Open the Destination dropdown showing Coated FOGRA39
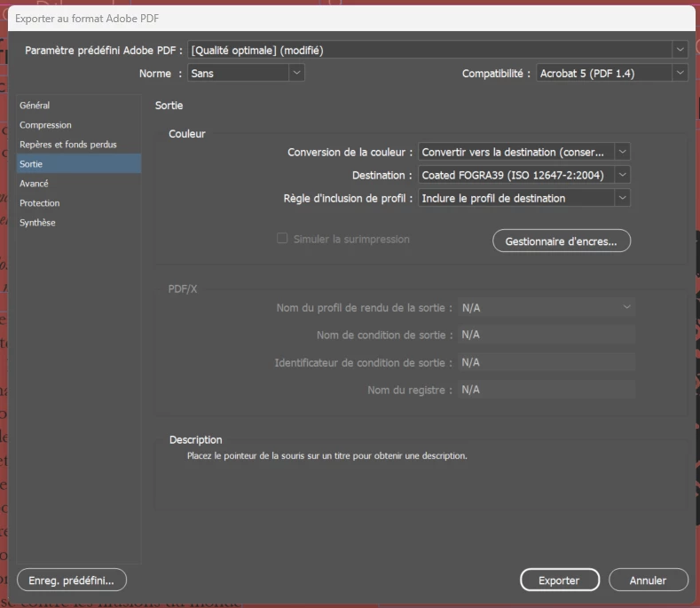The width and height of the screenshot is (700, 608). coord(524,175)
